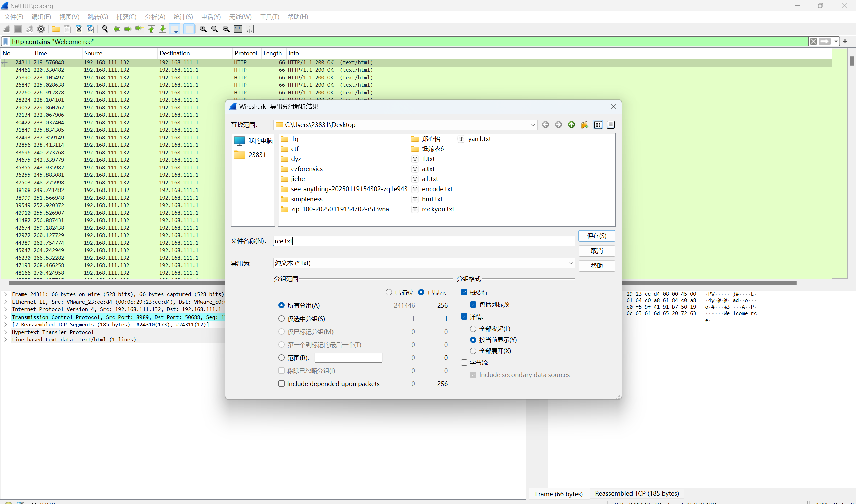Click the 保存(S) button

pyautogui.click(x=597, y=236)
